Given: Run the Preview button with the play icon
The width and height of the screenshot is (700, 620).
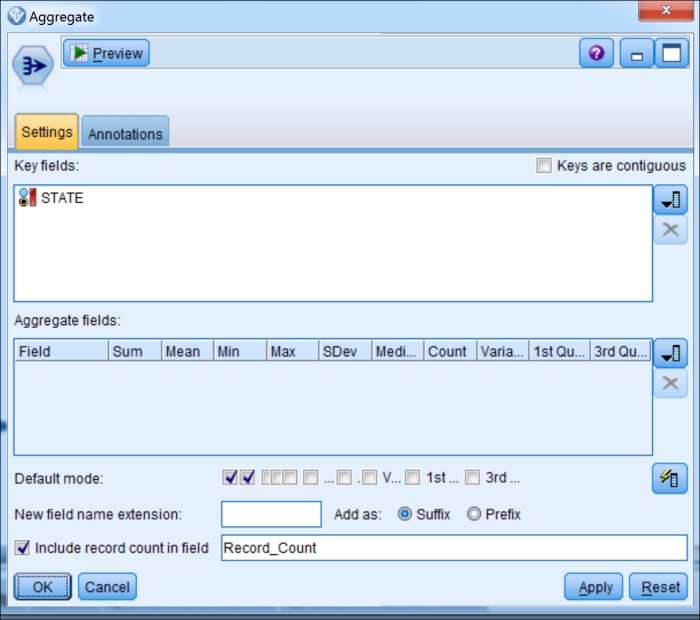Looking at the screenshot, I should click(x=106, y=53).
